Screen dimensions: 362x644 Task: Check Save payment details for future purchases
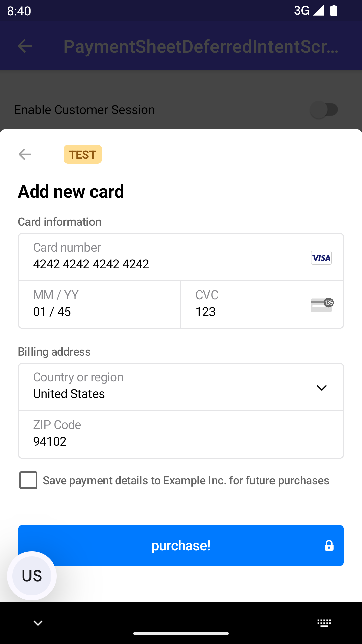[x=28, y=480]
